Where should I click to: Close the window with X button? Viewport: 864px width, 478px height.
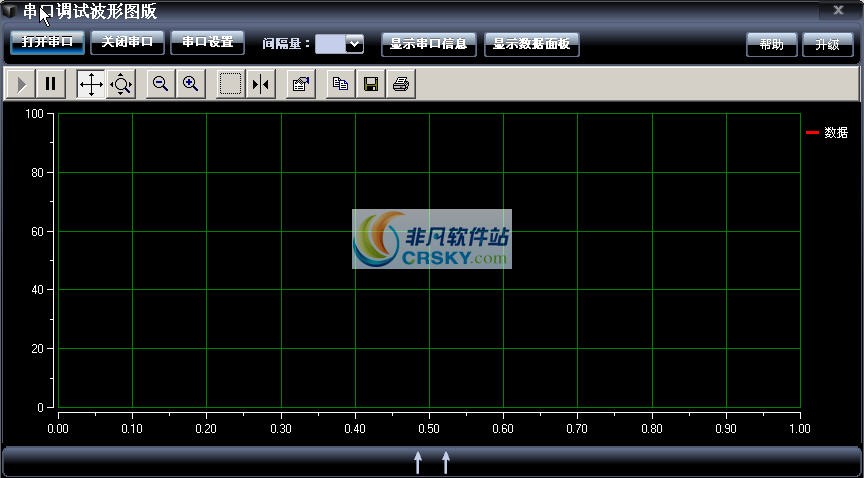838,10
